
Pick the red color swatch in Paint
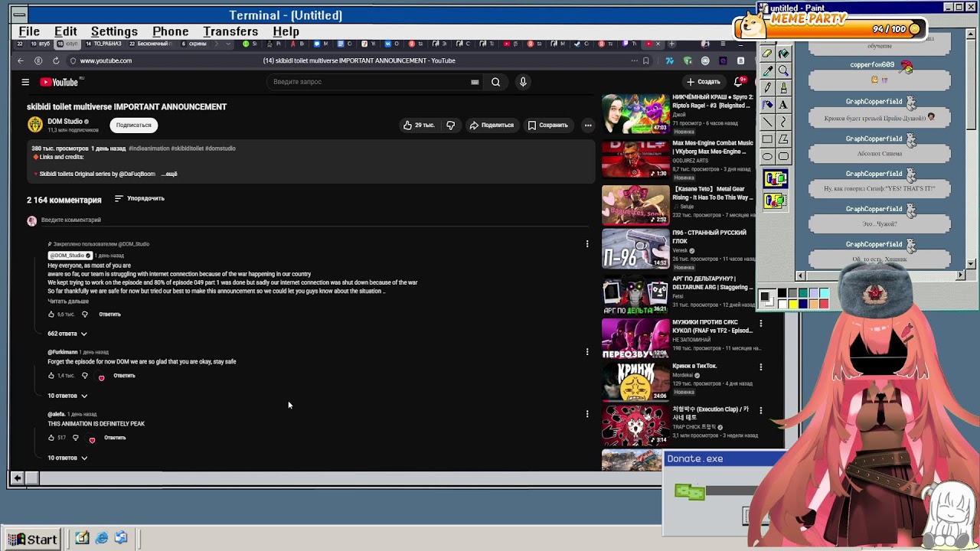click(824, 304)
